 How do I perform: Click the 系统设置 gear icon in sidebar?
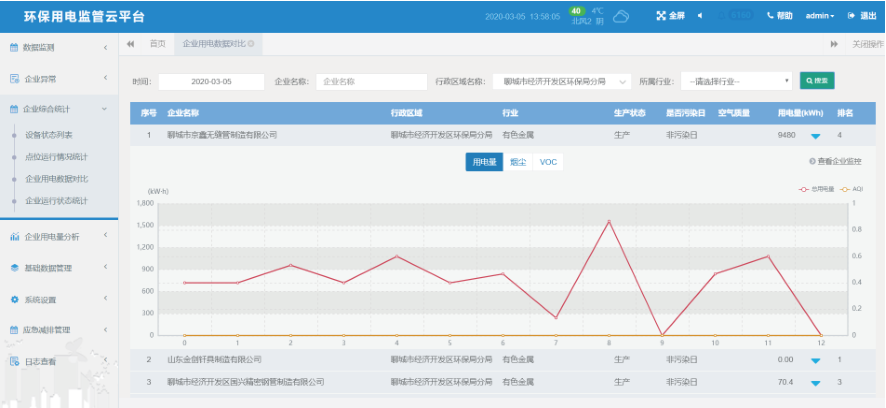coord(14,299)
